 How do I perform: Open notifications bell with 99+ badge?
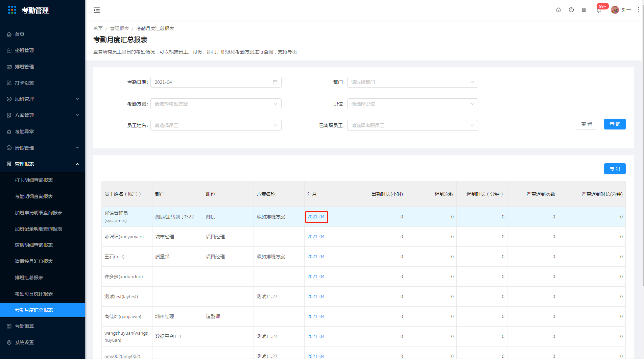(599, 10)
